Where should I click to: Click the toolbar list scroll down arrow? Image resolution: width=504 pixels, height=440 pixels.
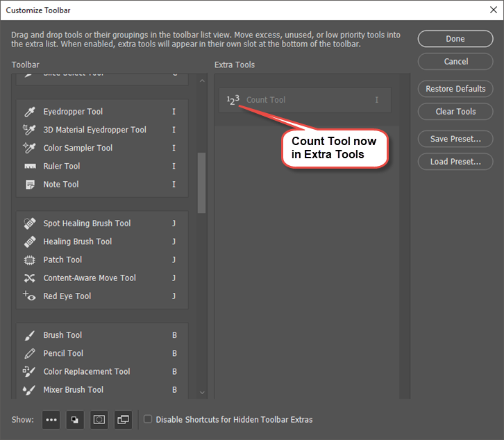(x=202, y=392)
